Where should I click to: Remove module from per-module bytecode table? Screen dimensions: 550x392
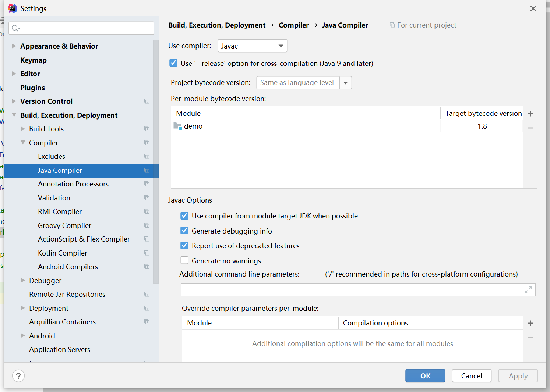[x=530, y=128]
